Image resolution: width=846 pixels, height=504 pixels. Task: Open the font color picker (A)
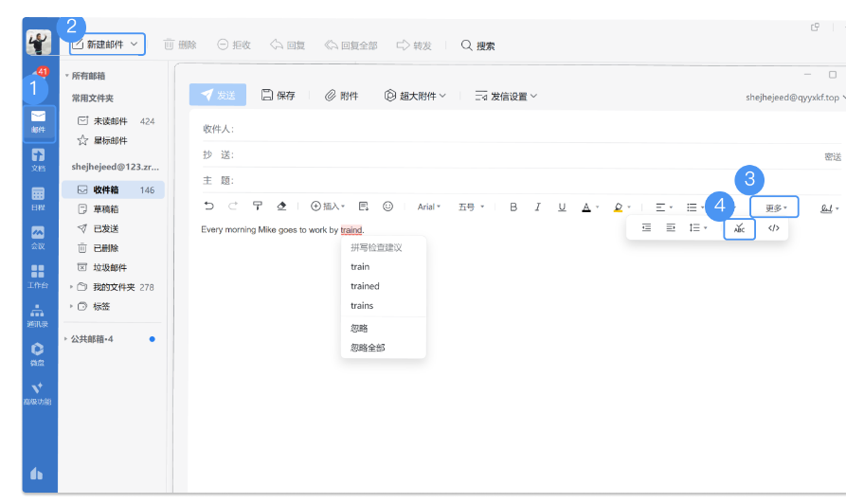(586, 207)
